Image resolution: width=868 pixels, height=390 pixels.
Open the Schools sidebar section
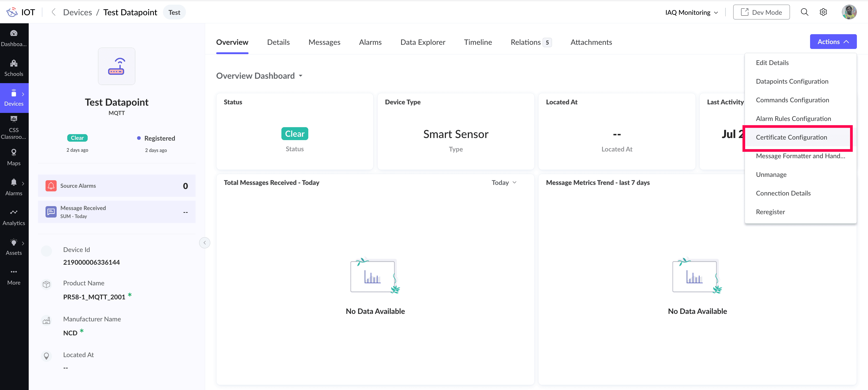[14, 68]
